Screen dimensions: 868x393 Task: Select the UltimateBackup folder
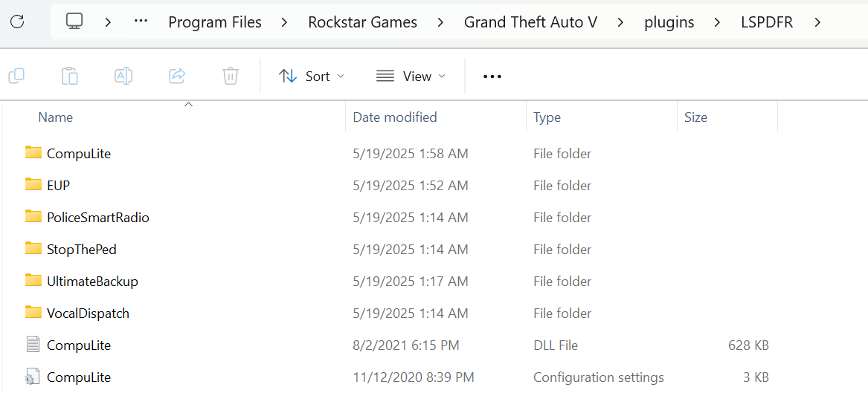point(92,282)
